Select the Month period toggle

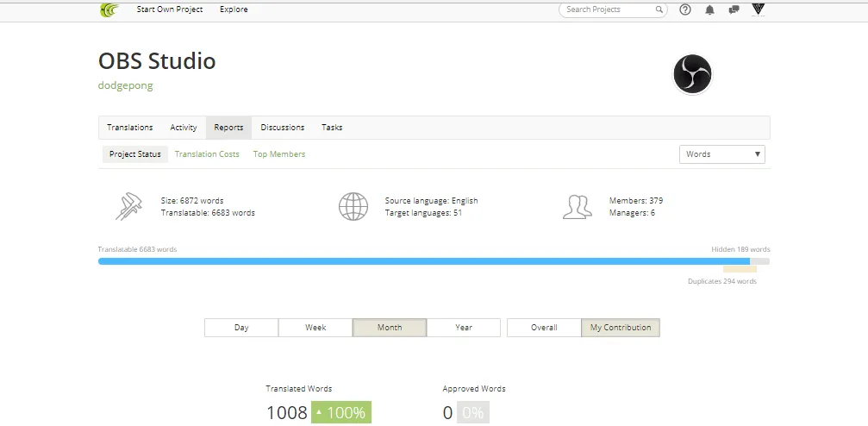390,328
